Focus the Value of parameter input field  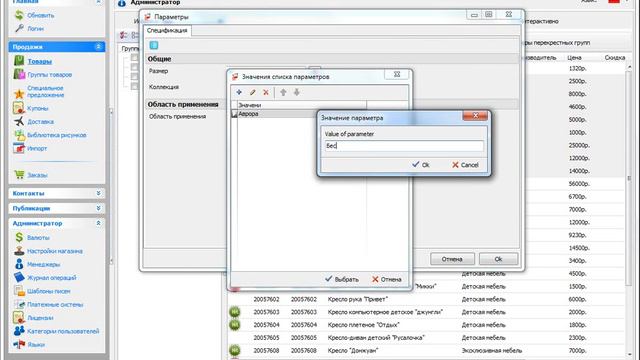point(404,146)
